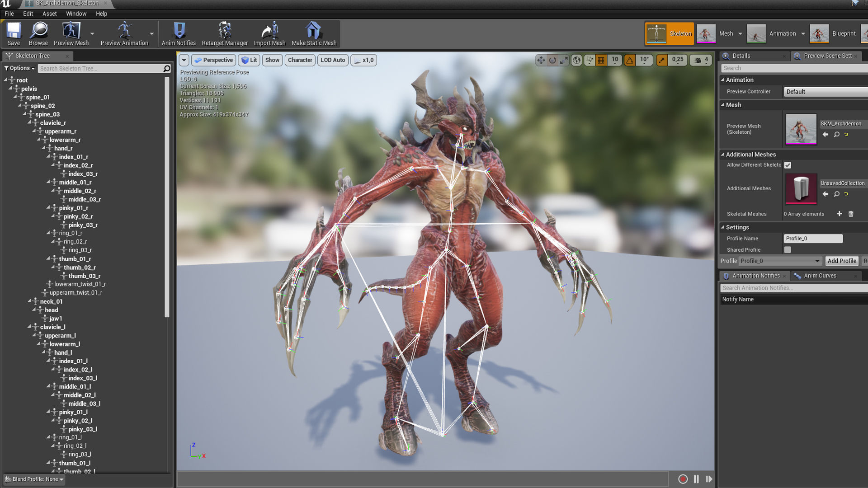Click the SKM_Archdemon preview mesh thumbnail

click(801, 129)
